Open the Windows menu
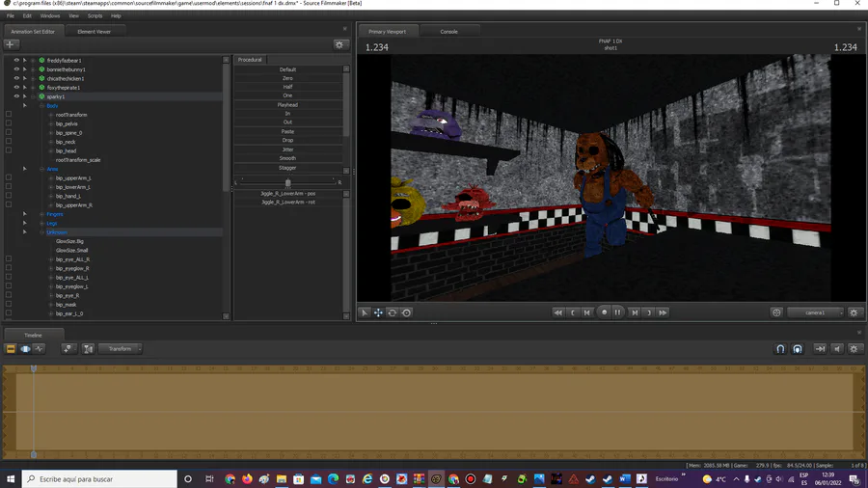The image size is (868, 488). click(50, 16)
